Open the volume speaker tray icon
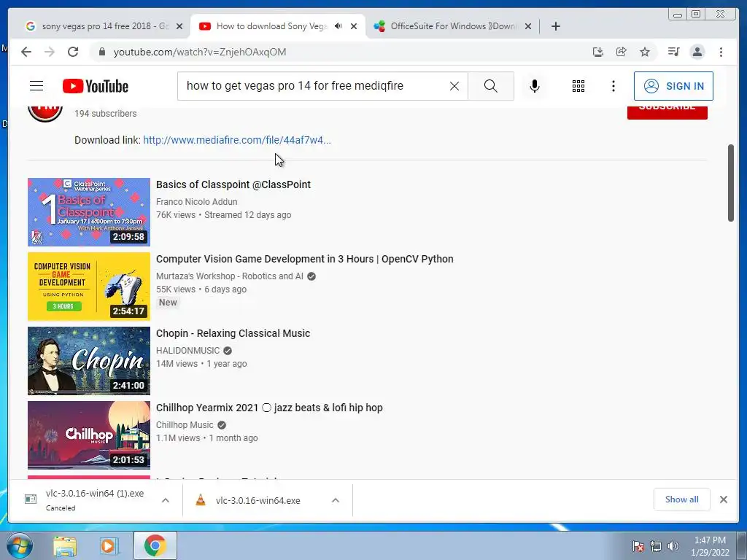The height and width of the screenshot is (560, 747). click(x=673, y=546)
